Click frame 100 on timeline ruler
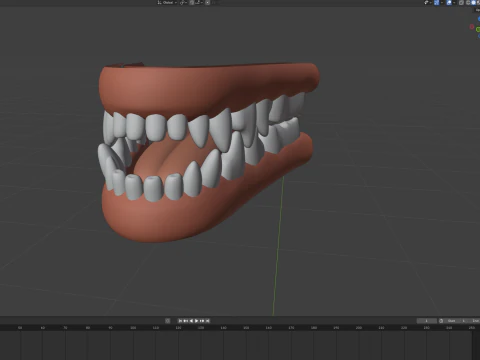Screen dimensions: 480x360 click(x=133, y=328)
